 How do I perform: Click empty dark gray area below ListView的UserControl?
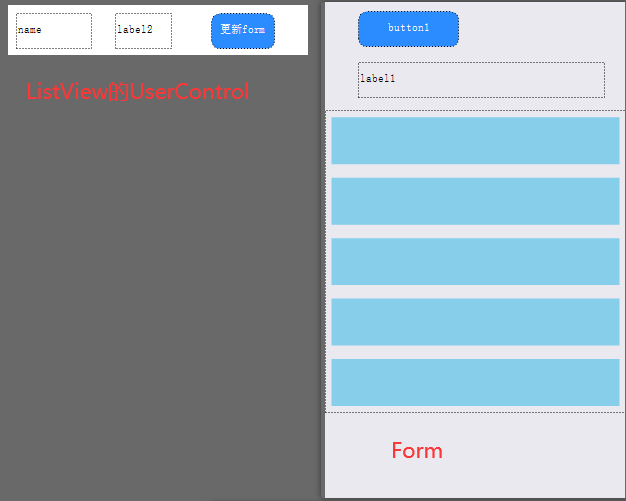(x=160, y=279)
